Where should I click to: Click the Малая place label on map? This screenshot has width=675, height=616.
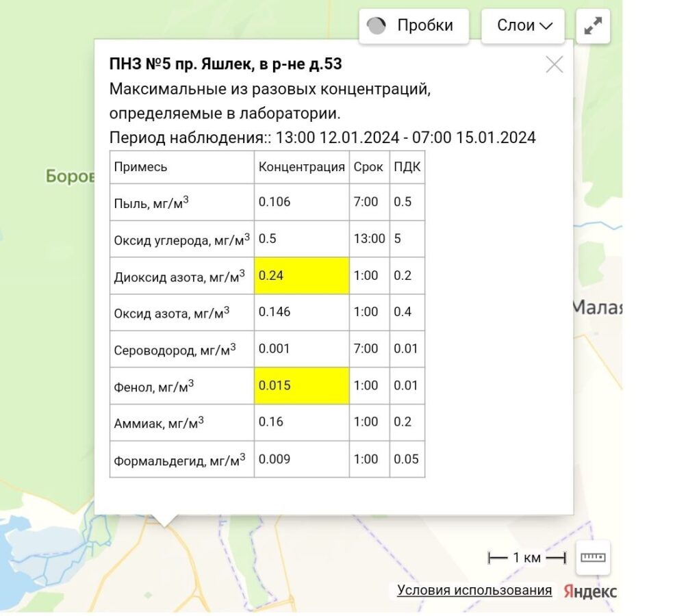pos(596,308)
